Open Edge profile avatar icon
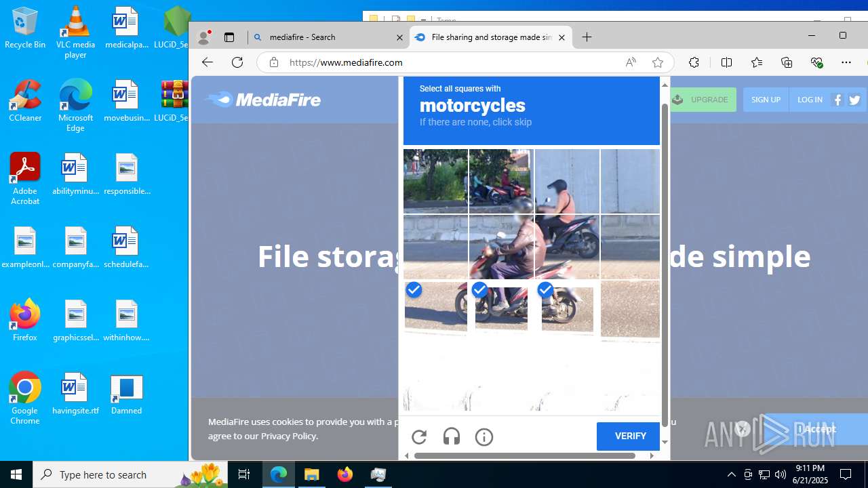868x488 pixels. point(203,37)
